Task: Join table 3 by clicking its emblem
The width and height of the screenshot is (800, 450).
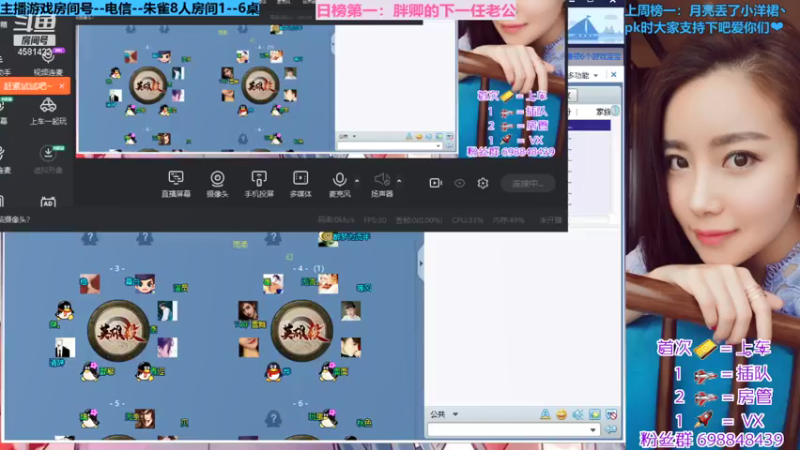Action: click(118, 331)
